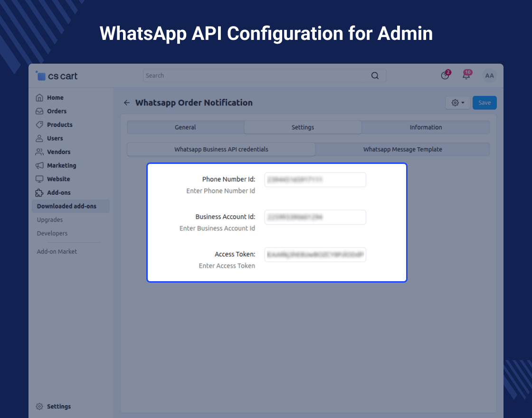Click the Products tag icon

point(39,125)
